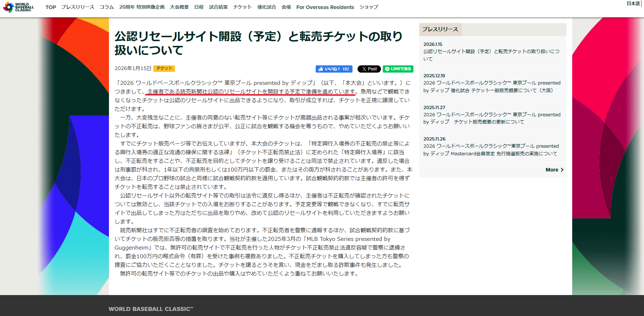Open the 2025.12.19 press release link

pyautogui.click(x=492, y=87)
